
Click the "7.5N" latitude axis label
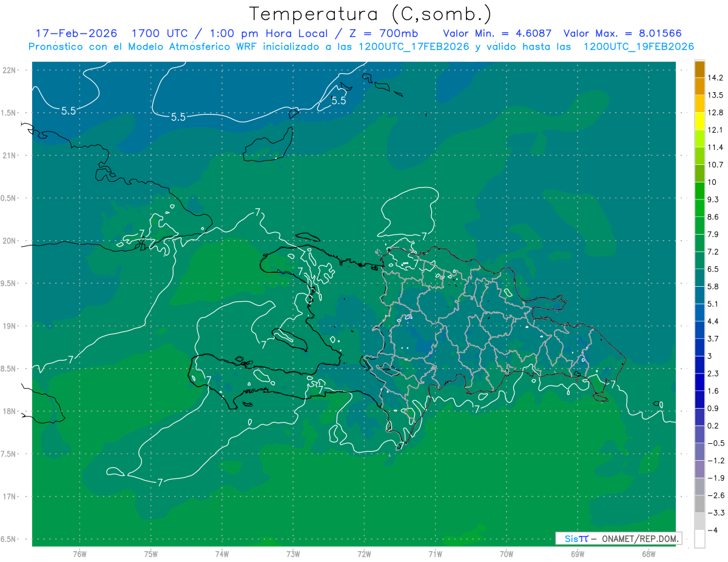(x=8, y=454)
